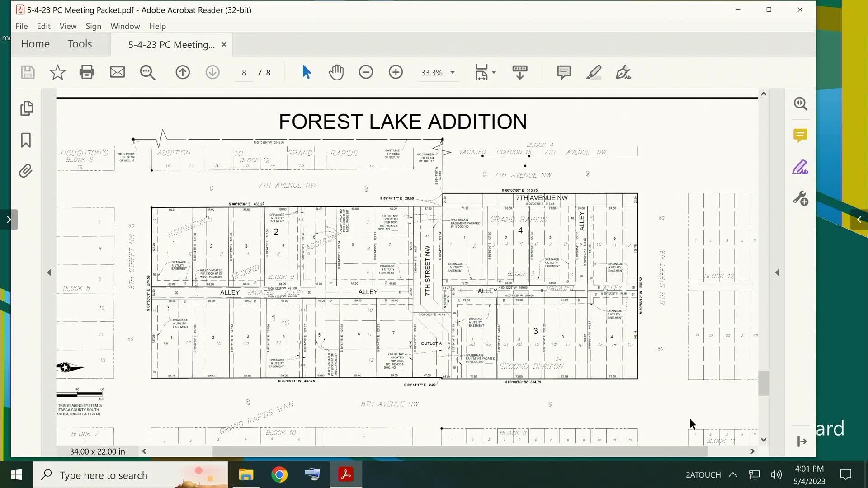Expand right screen-edge side panel arrow

tap(859, 220)
